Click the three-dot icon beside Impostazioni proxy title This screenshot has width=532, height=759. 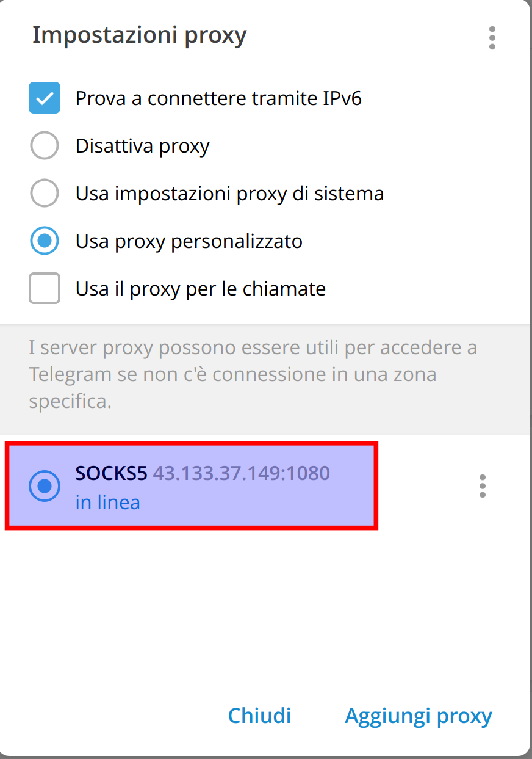[x=492, y=38]
